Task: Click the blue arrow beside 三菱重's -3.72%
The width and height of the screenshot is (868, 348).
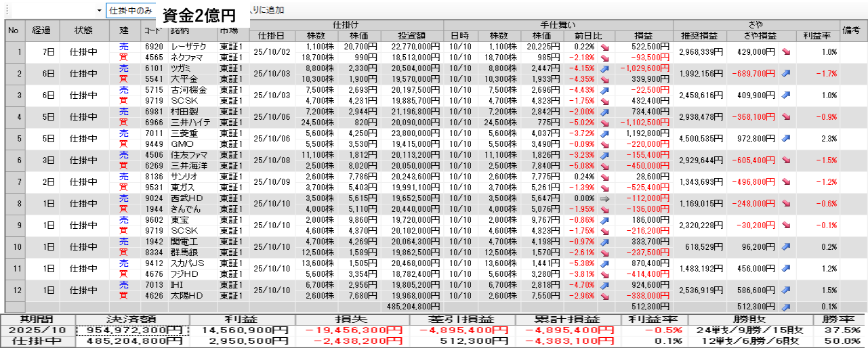Action: [x=605, y=134]
